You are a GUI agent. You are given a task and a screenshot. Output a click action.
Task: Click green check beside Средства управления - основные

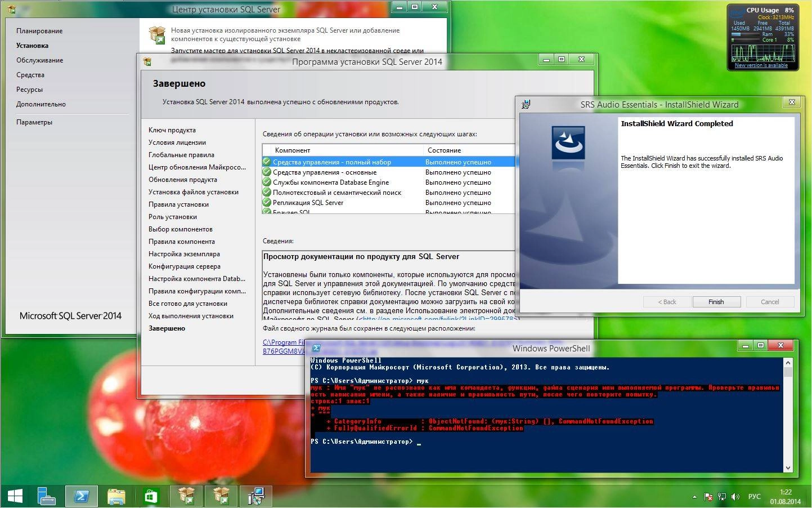click(x=267, y=172)
